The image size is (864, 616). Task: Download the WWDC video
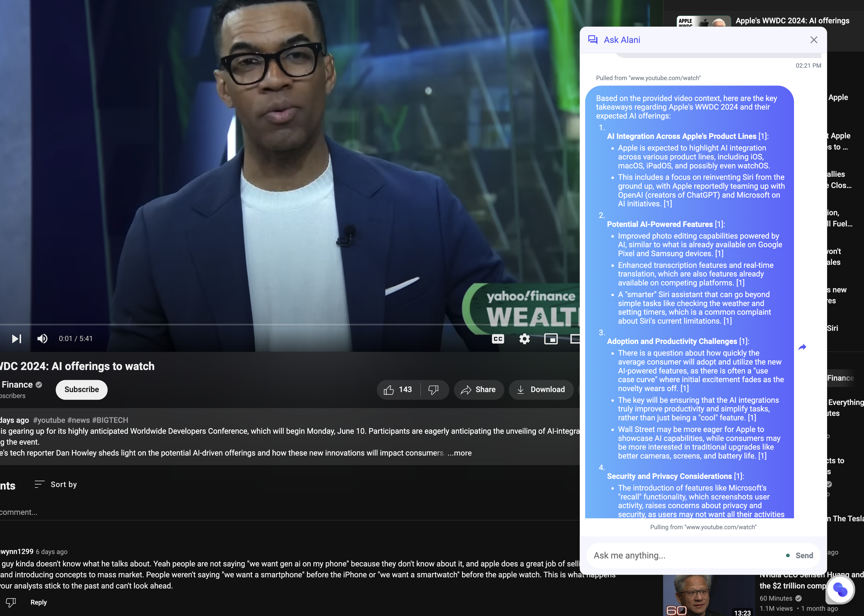click(x=541, y=390)
